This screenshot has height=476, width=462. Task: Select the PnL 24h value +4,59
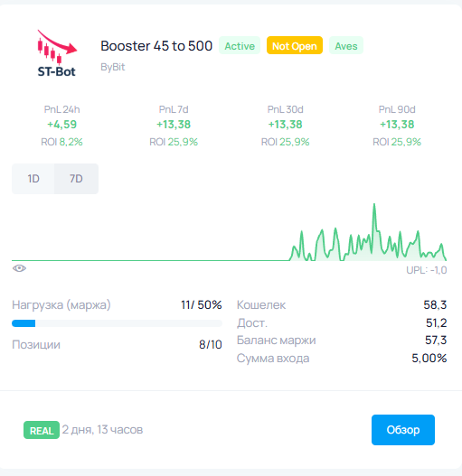tap(62, 125)
